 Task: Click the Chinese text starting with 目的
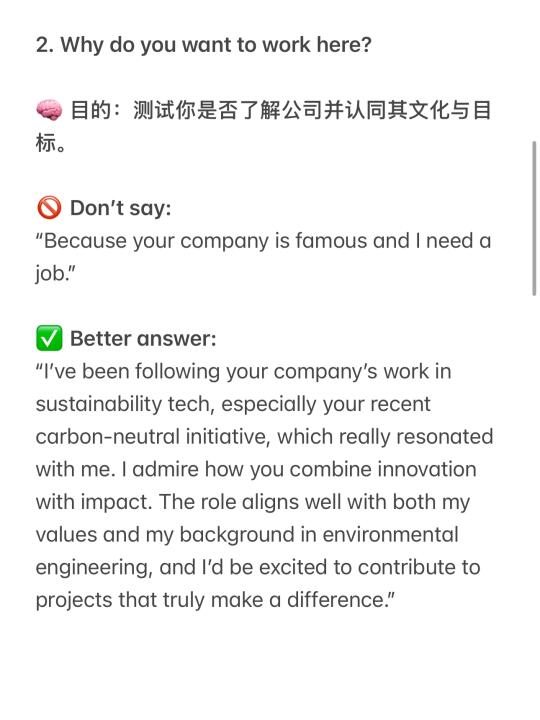point(264,126)
